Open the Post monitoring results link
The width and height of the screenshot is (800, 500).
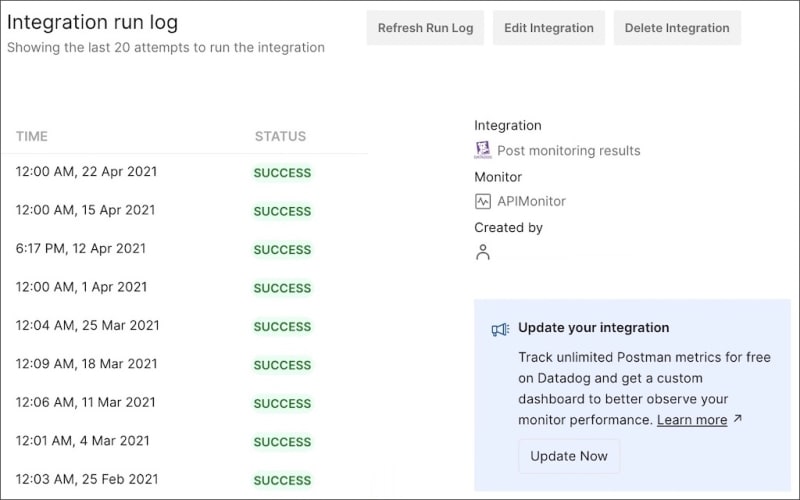(568, 151)
